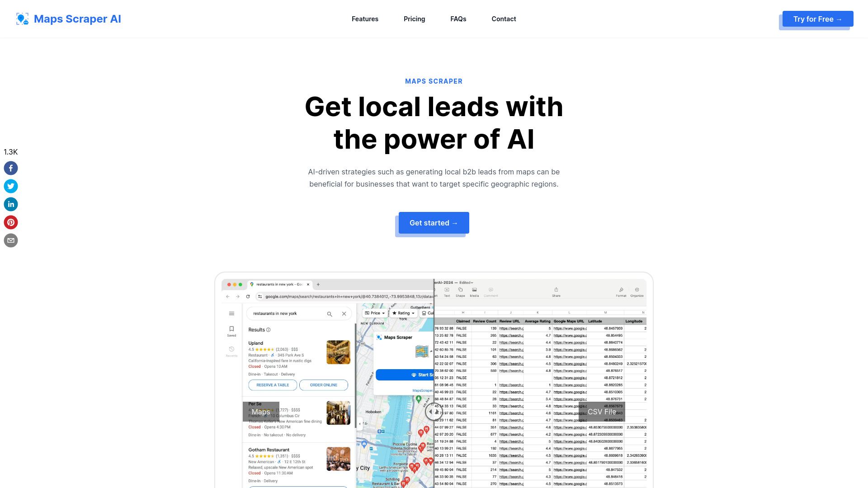
Task: Click the Twitter share icon
Action: tap(11, 186)
